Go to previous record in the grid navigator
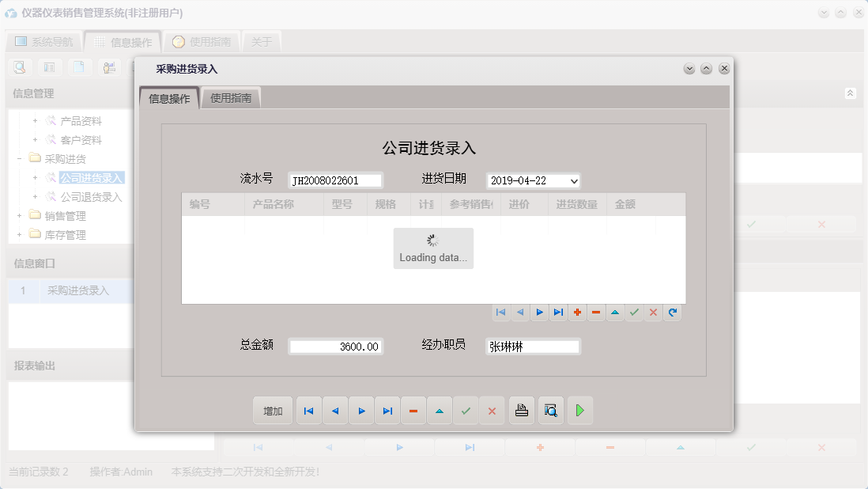 point(520,313)
